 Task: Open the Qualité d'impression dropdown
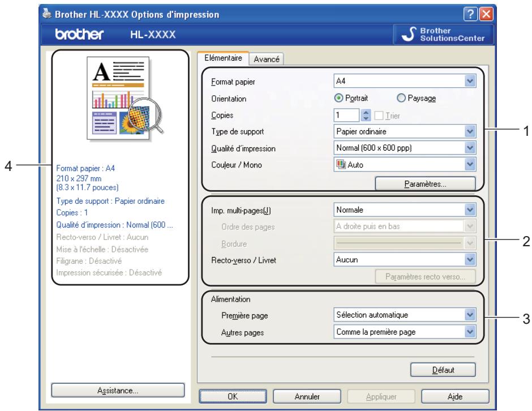(405, 148)
